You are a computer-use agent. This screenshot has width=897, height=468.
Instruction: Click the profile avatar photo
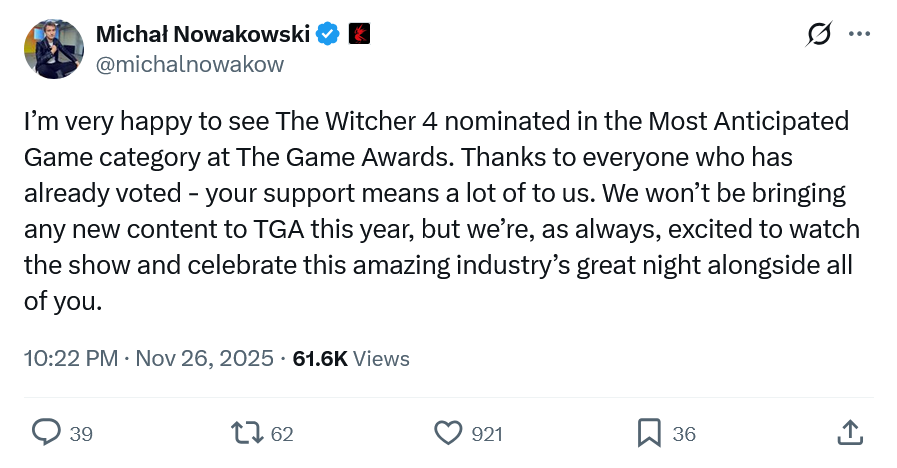pos(54,48)
